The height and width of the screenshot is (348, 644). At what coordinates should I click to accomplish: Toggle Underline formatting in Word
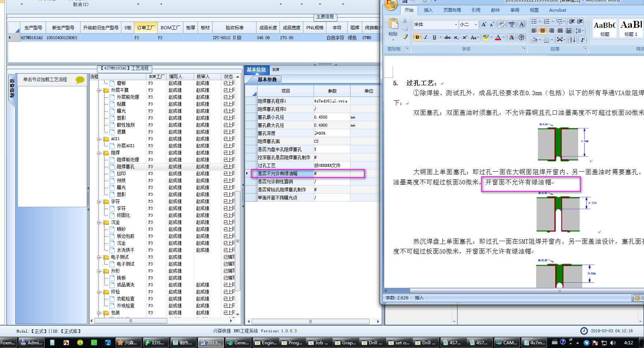tap(434, 37)
